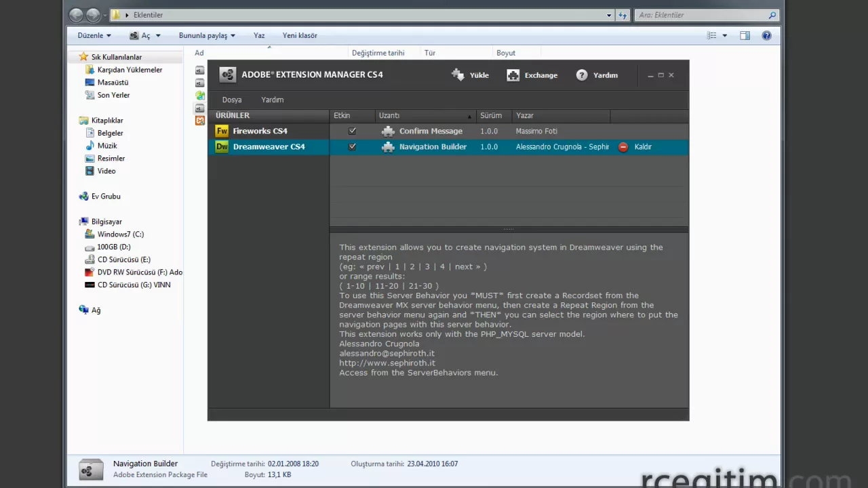Click the DVD RW Sürücüsü drive icon
The image size is (868, 488).
pos(90,272)
